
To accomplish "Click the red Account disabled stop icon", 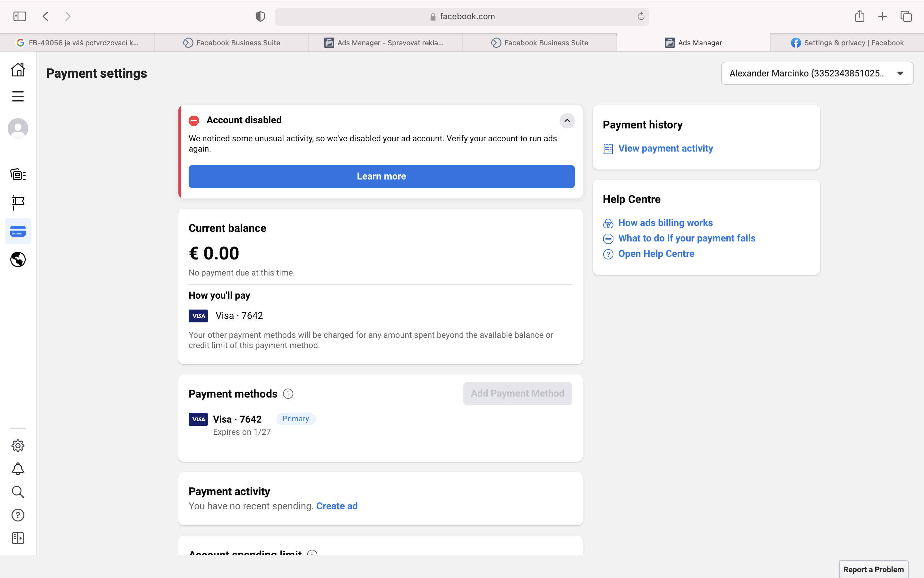I will click(x=194, y=121).
